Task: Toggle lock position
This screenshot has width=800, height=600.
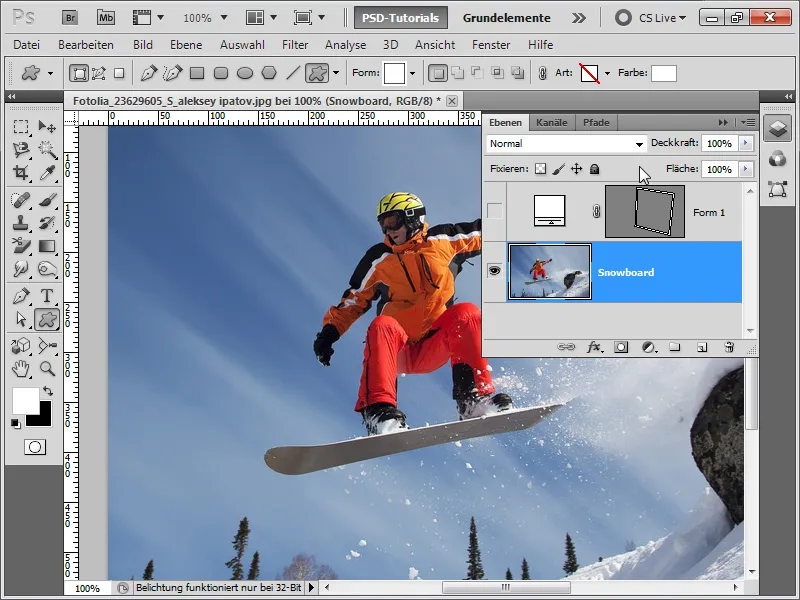Action: [577, 169]
